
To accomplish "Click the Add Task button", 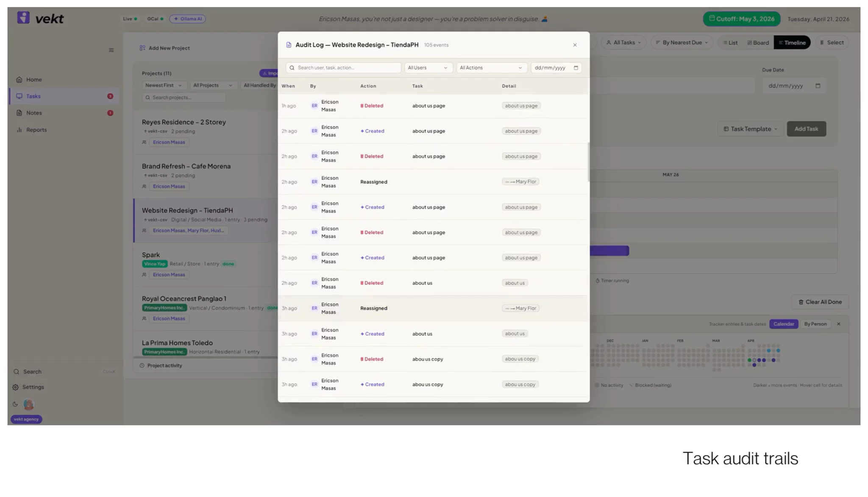I will coord(806,129).
